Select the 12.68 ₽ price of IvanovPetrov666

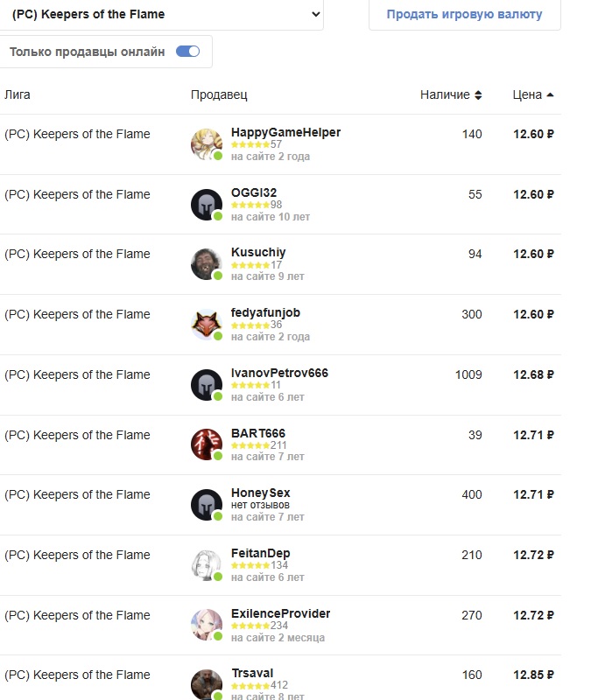[x=533, y=374]
